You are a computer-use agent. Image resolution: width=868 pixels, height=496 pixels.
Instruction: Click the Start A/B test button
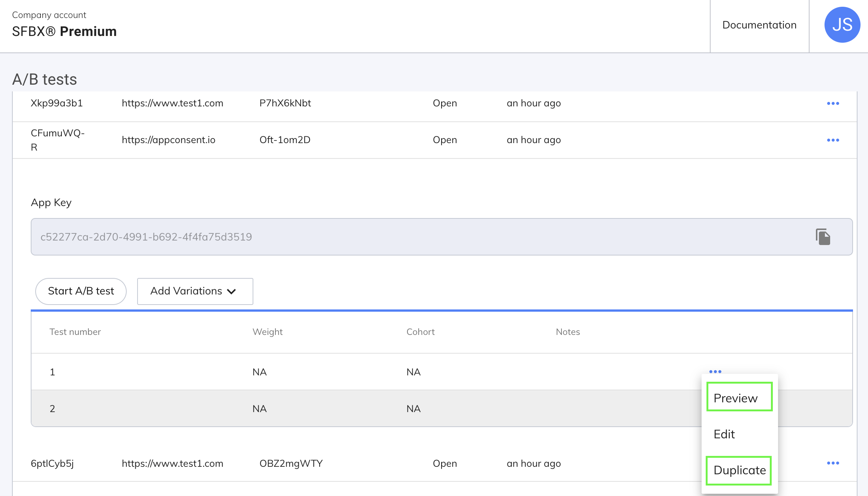click(81, 291)
